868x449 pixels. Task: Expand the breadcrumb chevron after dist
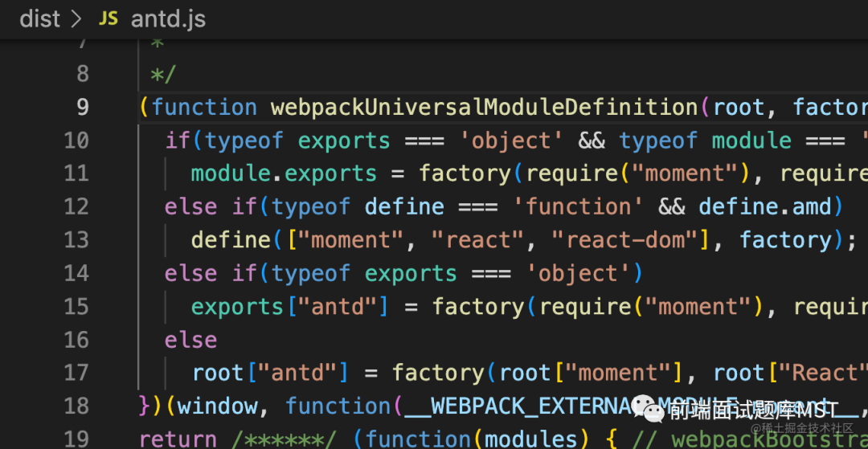[76, 20]
